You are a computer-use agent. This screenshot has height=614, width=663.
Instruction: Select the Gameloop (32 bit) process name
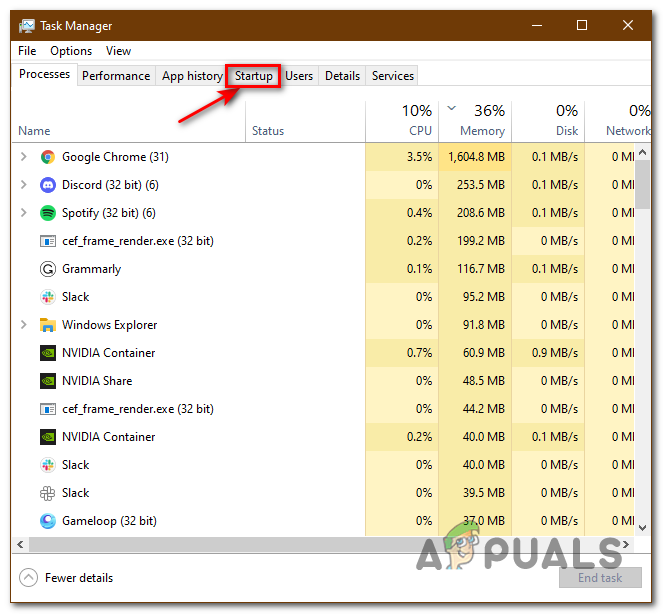click(110, 521)
